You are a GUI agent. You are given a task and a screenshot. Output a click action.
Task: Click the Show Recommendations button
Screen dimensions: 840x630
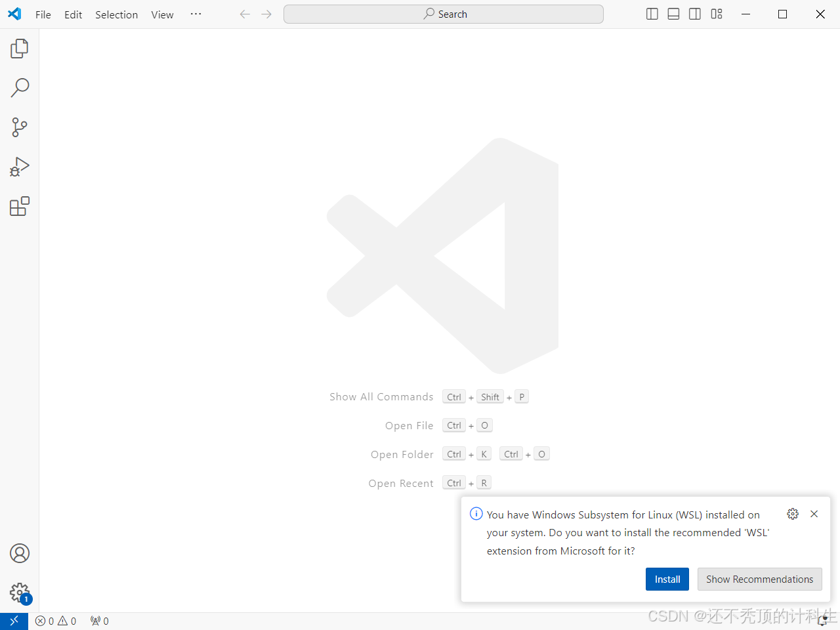(760, 579)
